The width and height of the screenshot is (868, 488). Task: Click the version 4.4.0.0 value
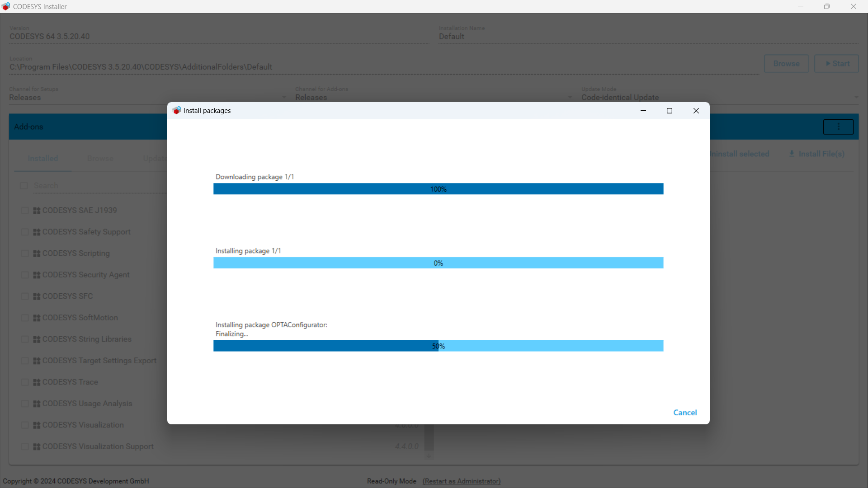(x=406, y=446)
